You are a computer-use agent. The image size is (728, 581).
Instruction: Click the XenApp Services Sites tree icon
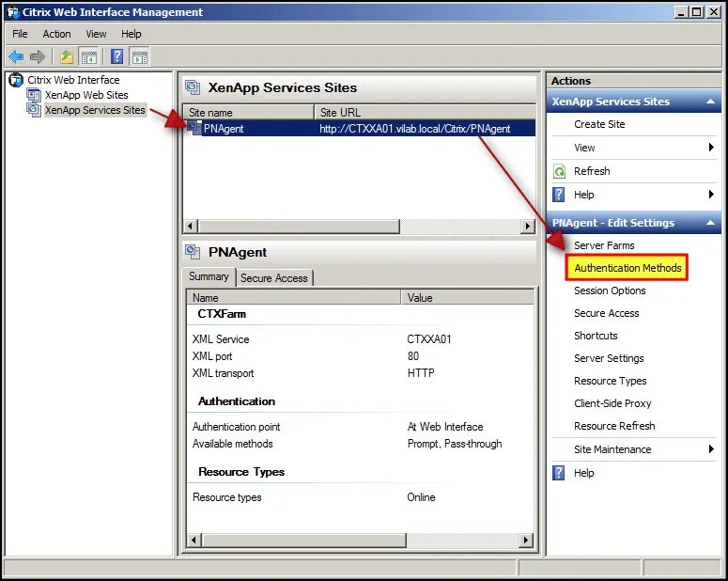[x=34, y=110]
